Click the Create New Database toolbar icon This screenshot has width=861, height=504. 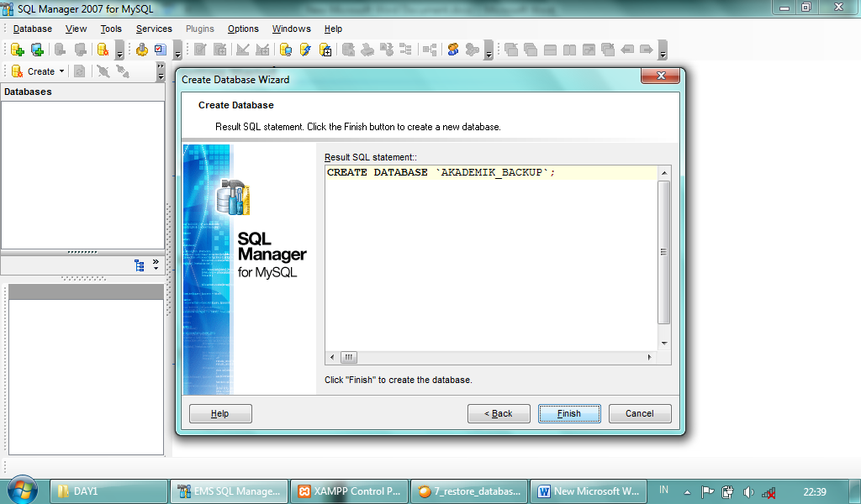17,50
